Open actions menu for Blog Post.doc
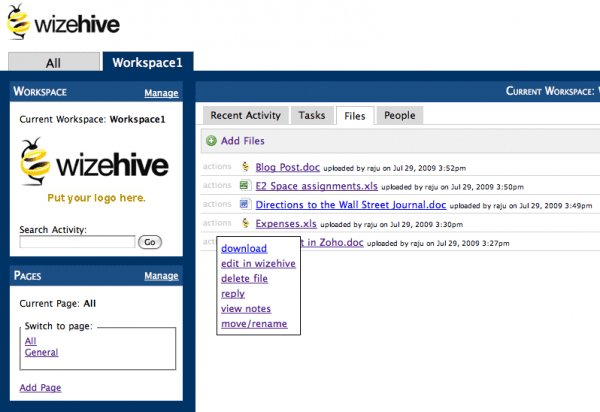The image size is (600, 412). (x=217, y=167)
